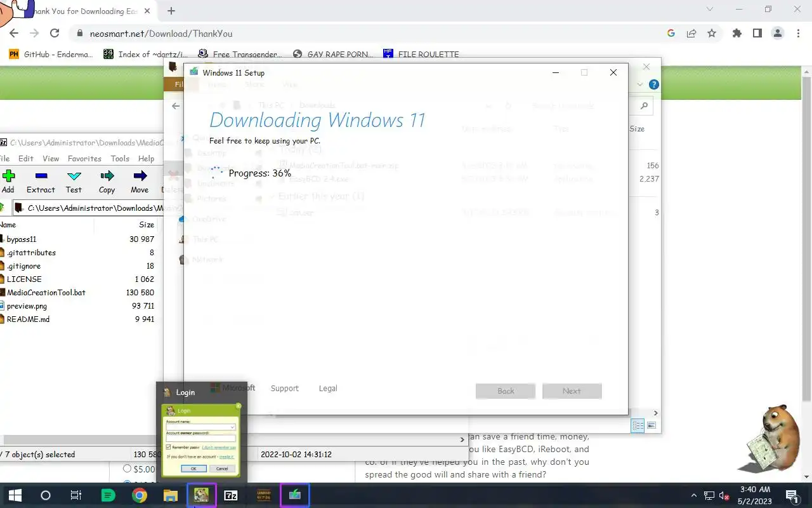Image resolution: width=812 pixels, height=508 pixels.
Task: Sort 7-Zip list by Name column
Action: [47, 225]
